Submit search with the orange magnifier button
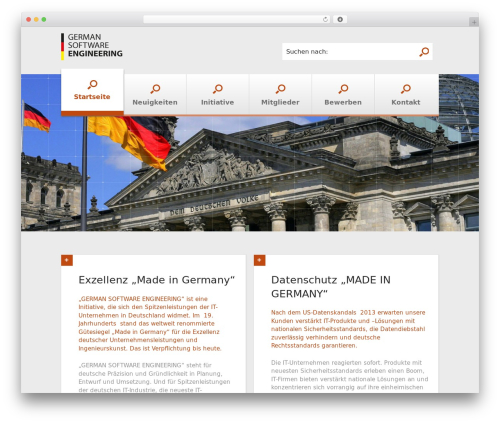This screenshot has height=423, width=500. (x=424, y=52)
